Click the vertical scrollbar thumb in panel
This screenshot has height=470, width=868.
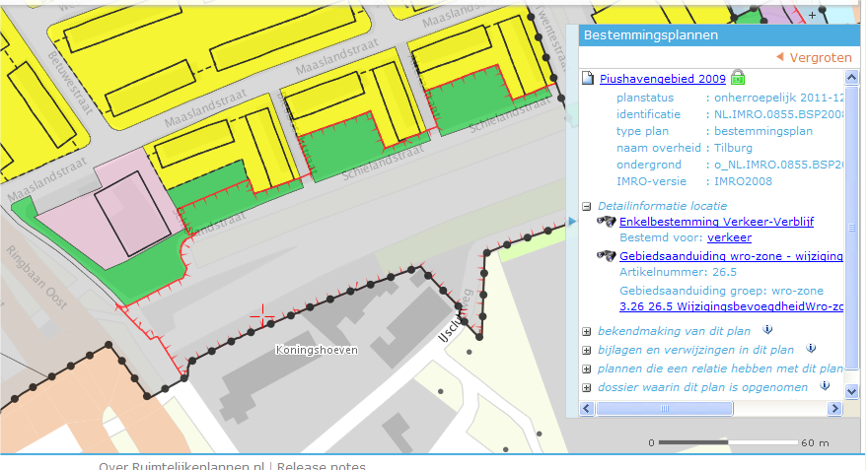[851, 227]
